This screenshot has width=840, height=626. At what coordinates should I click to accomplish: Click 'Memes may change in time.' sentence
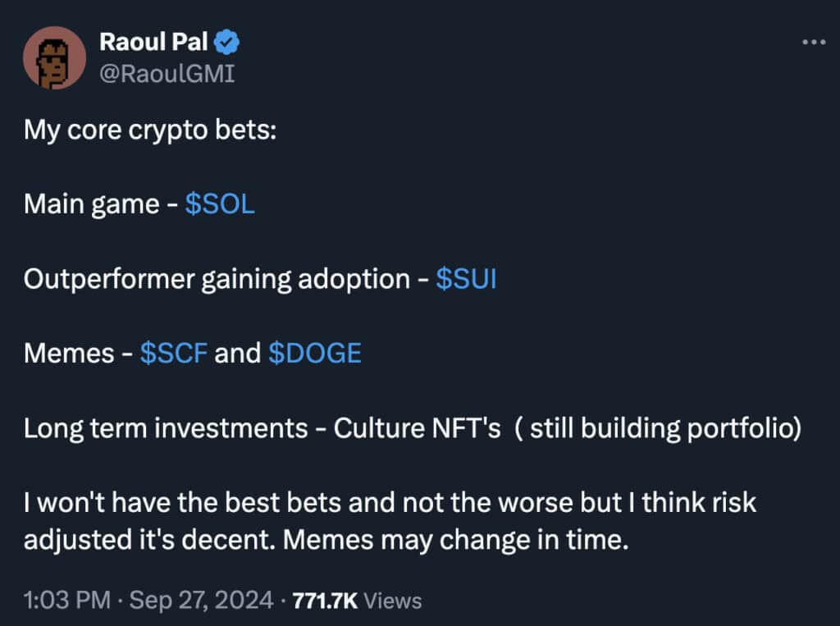tap(456, 540)
